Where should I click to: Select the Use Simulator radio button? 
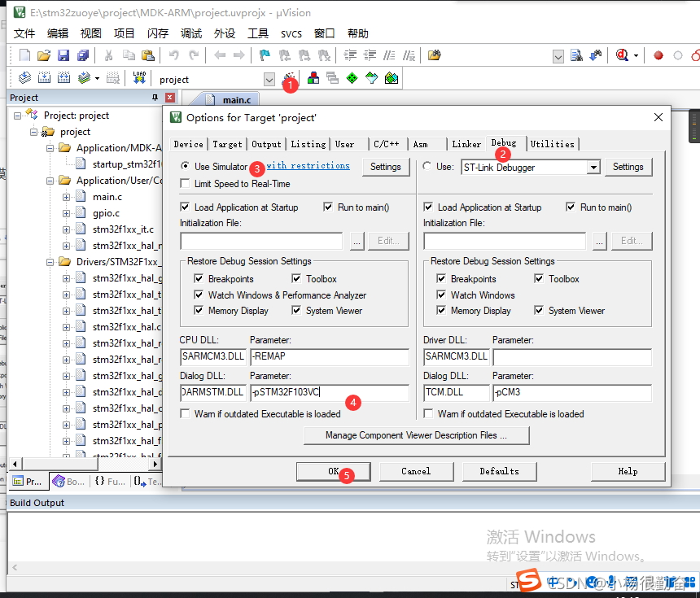pyautogui.click(x=185, y=166)
